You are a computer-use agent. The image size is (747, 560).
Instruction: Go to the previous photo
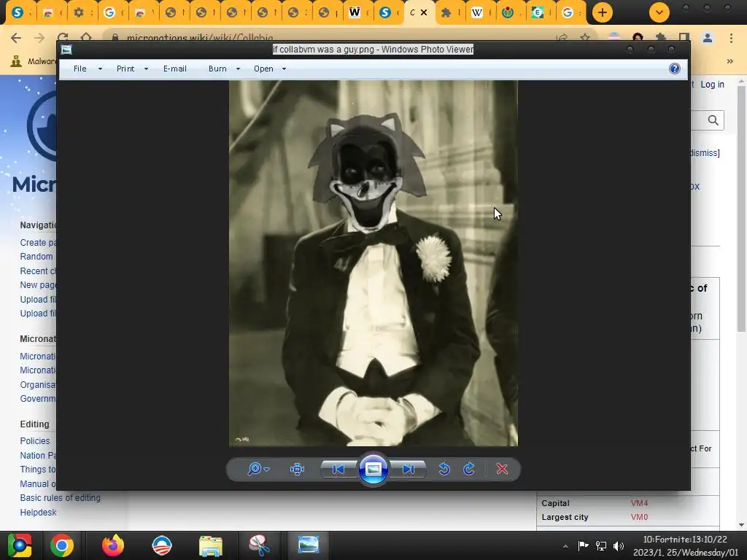tap(338, 469)
